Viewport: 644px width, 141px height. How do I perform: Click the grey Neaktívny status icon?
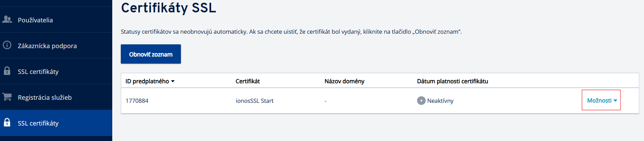(421, 101)
